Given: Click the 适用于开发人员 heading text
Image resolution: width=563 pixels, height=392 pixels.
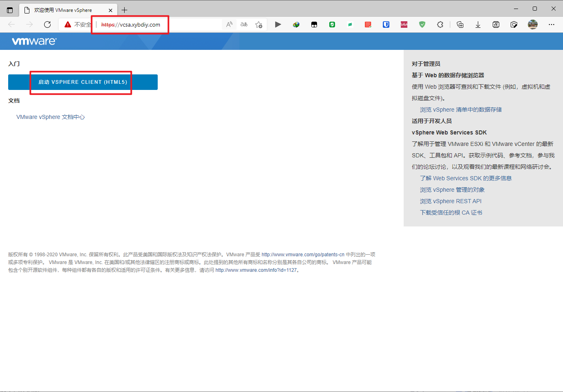Looking at the screenshot, I should (432, 121).
